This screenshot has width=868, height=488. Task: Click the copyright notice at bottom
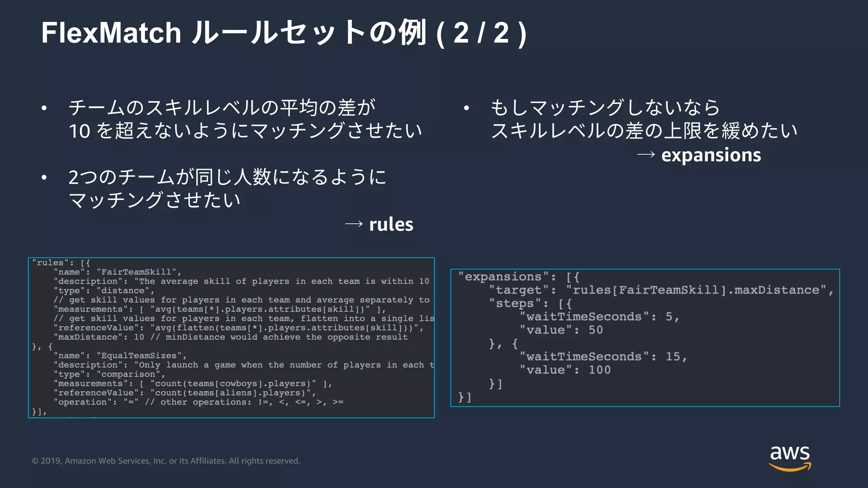tap(166, 461)
